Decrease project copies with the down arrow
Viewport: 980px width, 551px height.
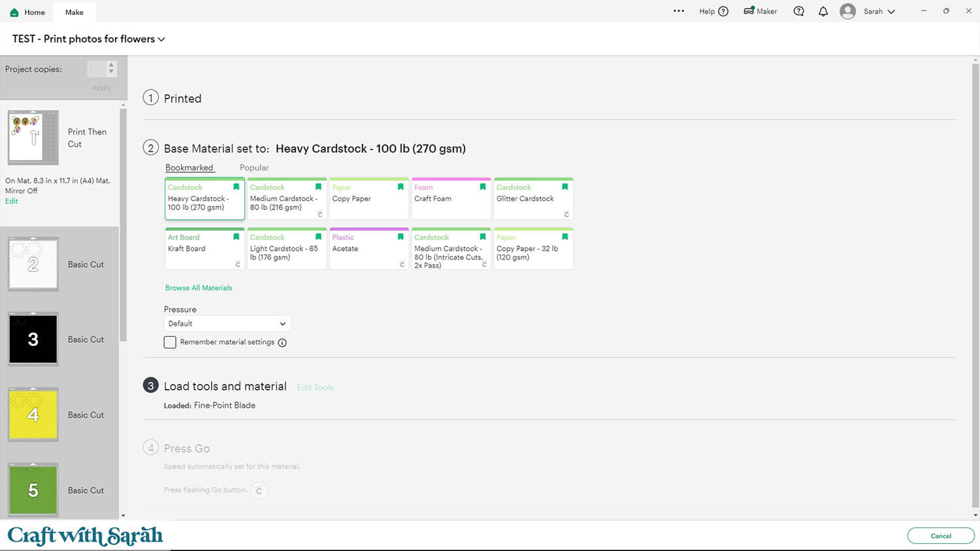click(x=111, y=72)
